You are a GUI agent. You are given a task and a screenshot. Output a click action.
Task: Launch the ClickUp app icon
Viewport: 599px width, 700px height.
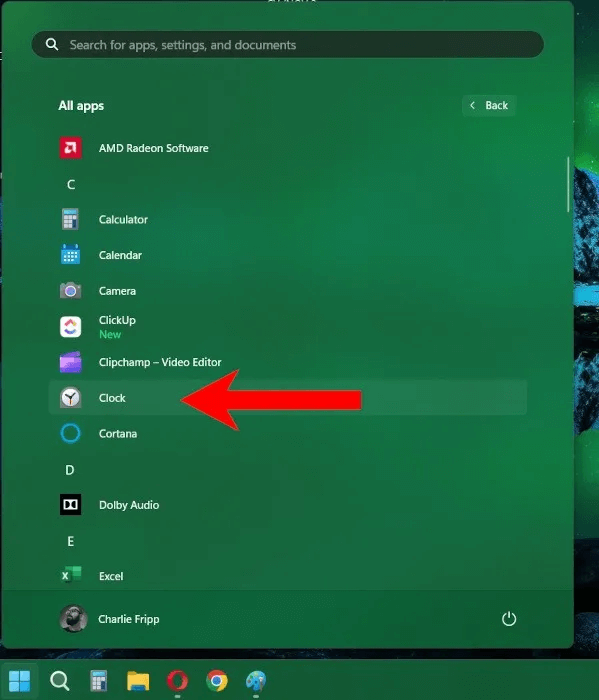click(71, 327)
